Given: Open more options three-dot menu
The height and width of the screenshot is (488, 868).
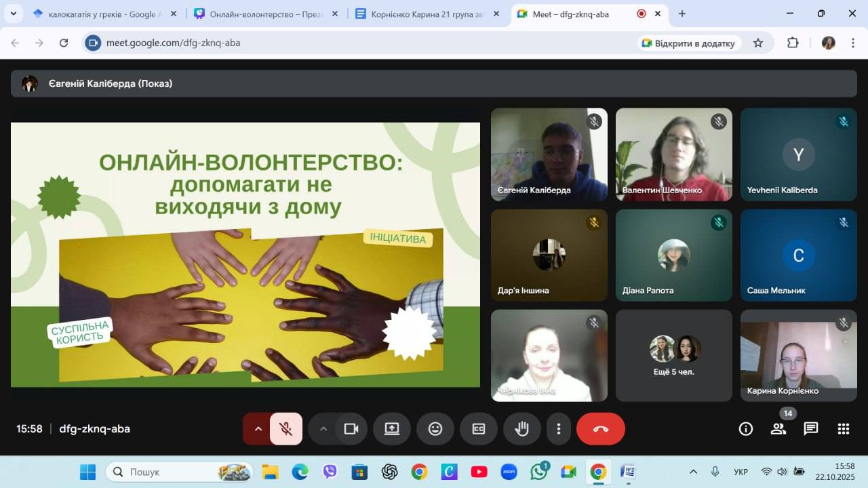Looking at the screenshot, I should pyautogui.click(x=559, y=429).
